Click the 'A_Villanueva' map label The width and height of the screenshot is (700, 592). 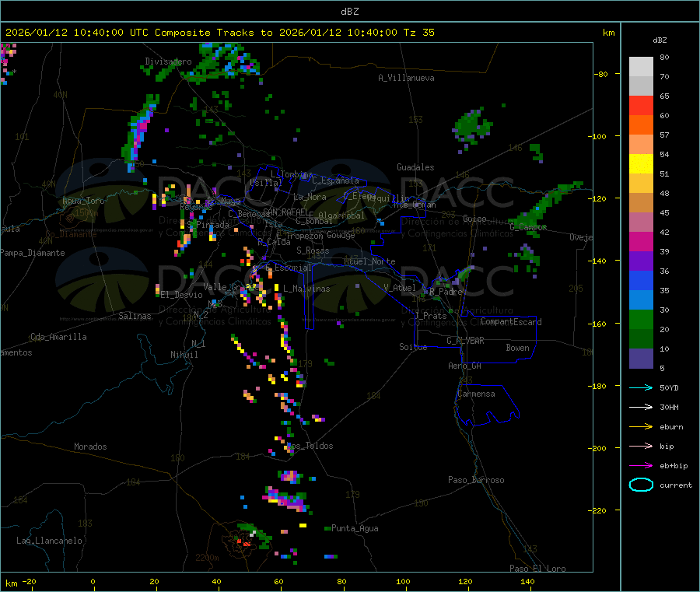tap(406, 78)
